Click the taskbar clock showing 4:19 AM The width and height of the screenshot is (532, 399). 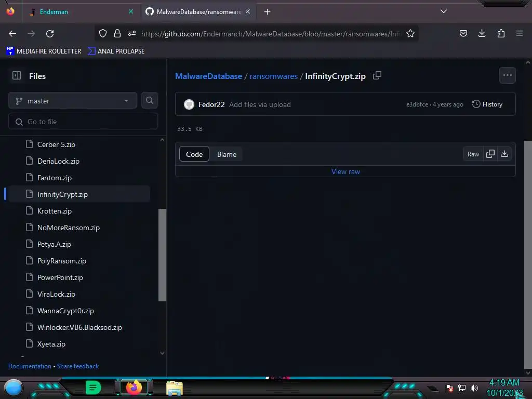pos(504,388)
